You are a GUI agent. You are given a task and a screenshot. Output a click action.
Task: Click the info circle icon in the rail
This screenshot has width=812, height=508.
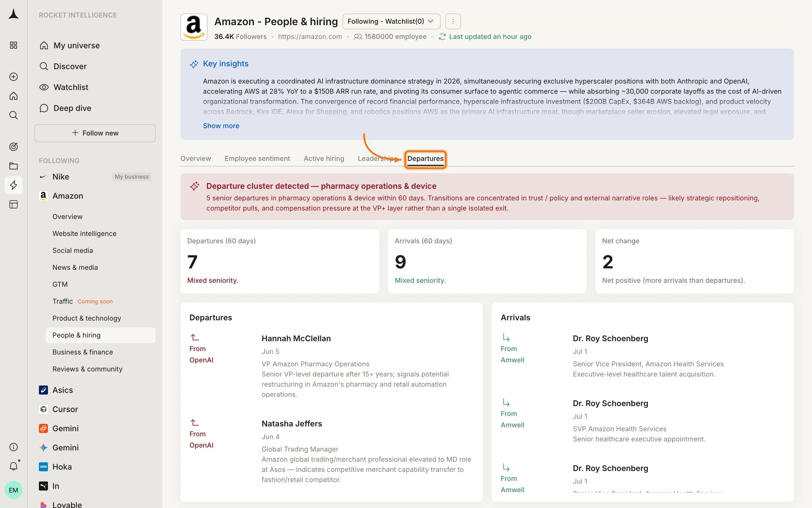click(x=14, y=447)
